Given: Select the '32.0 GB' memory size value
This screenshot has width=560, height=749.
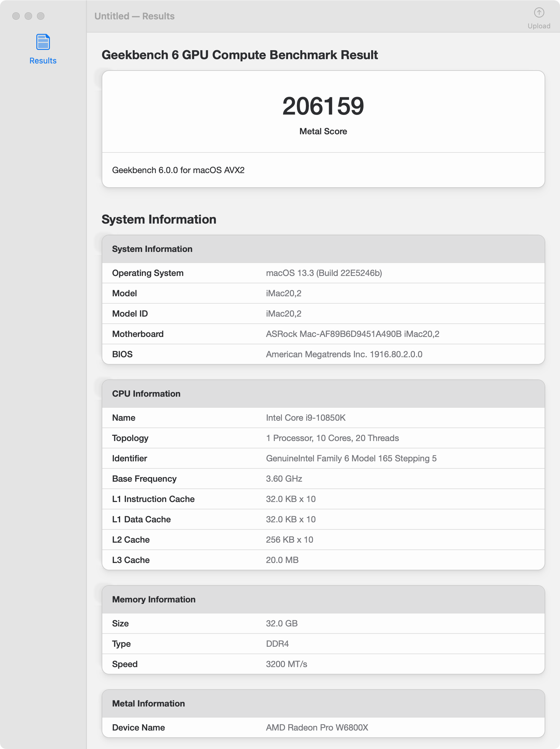Looking at the screenshot, I should 281,623.
